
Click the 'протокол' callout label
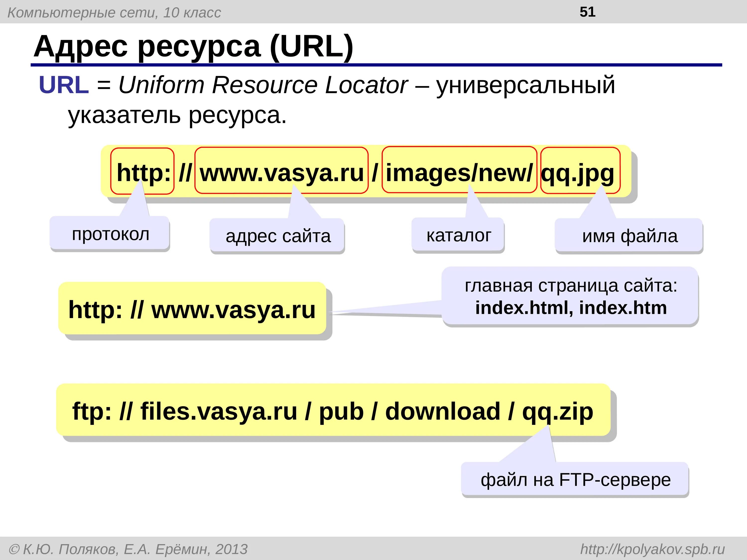click(x=110, y=234)
